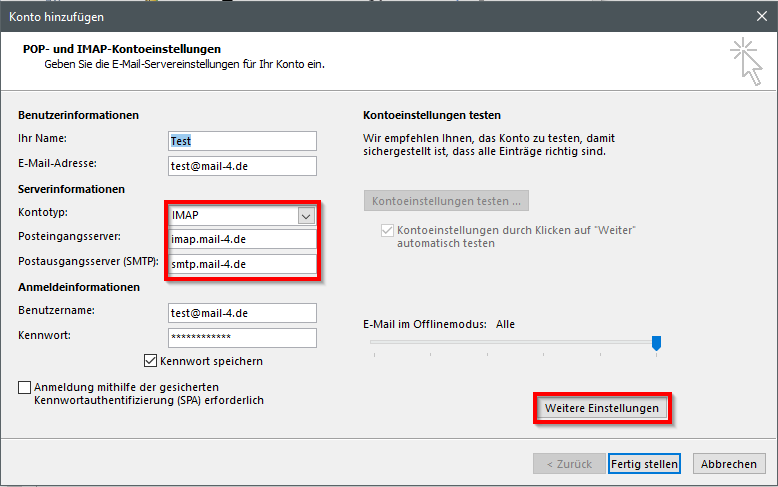Screen dimensions: 778x487
Task: Uncheck the Kennwort speichern checkbox
Action: click(x=151, y=361)
